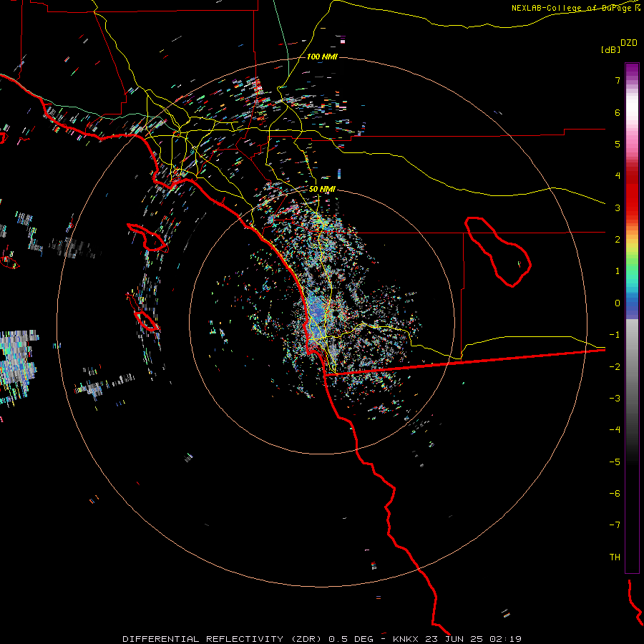The width and height of the screenshot is (644, 644).
Task: Click the "-7" tick label on the scale
Action: pyautogui.click(x=615, y=525)
